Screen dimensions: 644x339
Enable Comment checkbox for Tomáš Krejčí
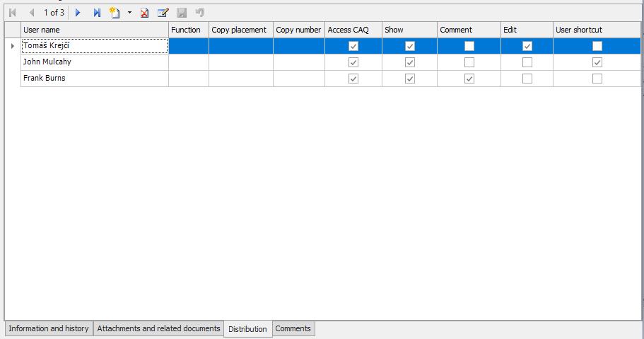click(x=469, y=46)
